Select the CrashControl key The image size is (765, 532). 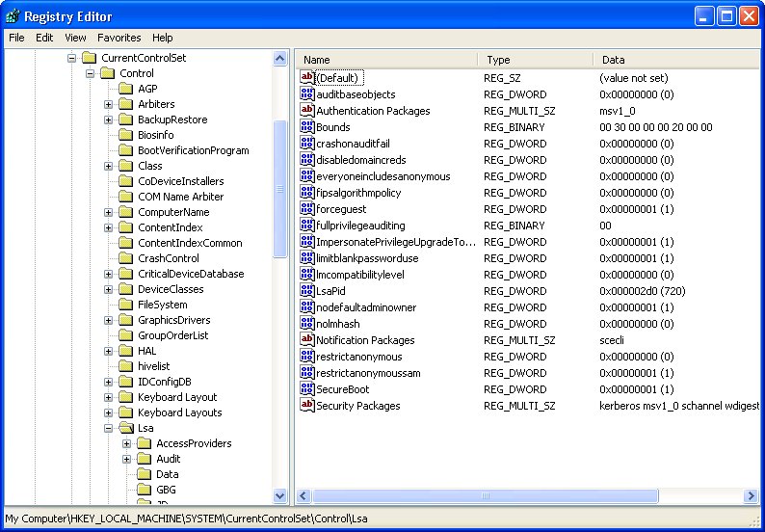click(169, 258)
